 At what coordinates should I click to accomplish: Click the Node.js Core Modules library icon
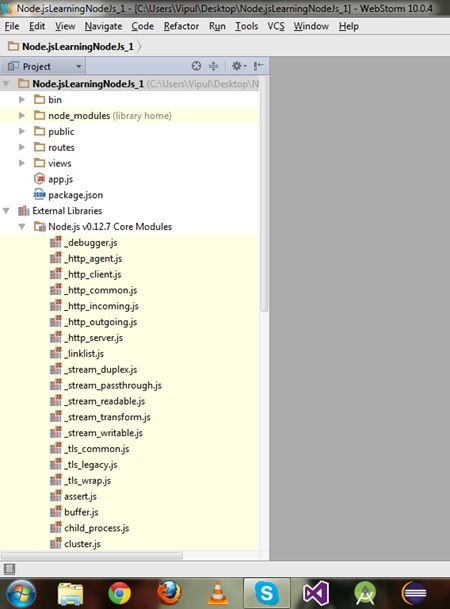40,226
